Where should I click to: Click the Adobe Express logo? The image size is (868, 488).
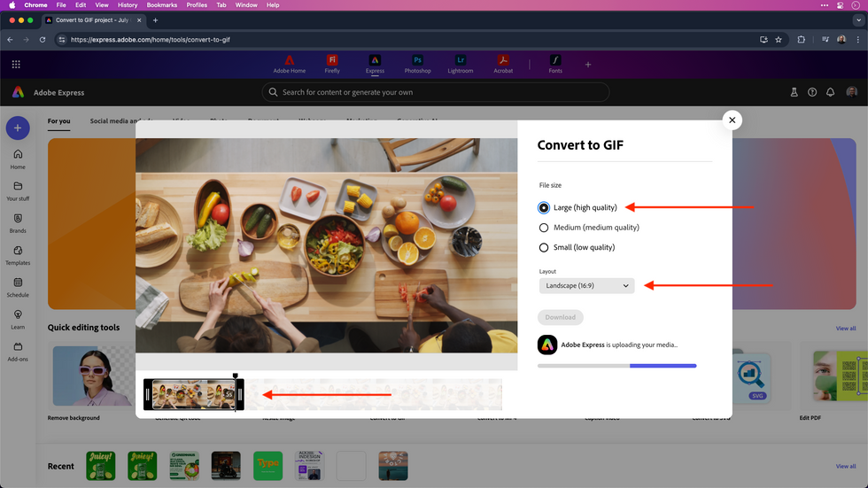[19, 92]
